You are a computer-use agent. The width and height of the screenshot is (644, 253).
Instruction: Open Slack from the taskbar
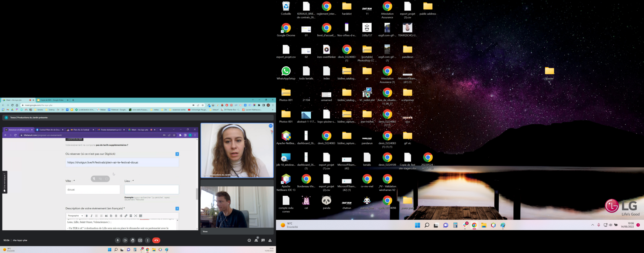coord(465,225)
